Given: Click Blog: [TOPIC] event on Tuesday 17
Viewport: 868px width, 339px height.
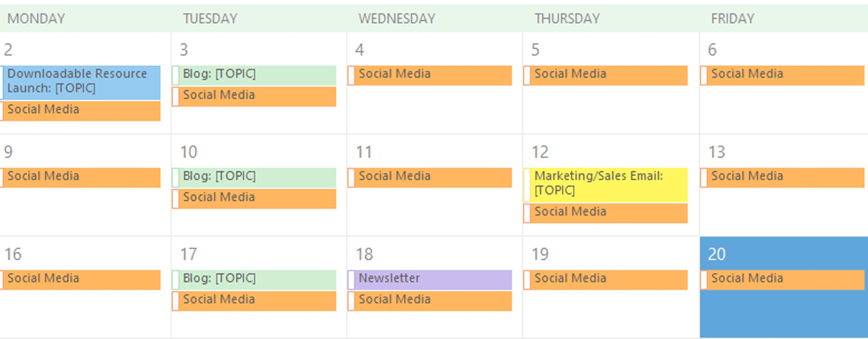Looking at the screenshot, I should tap(254, 280).
